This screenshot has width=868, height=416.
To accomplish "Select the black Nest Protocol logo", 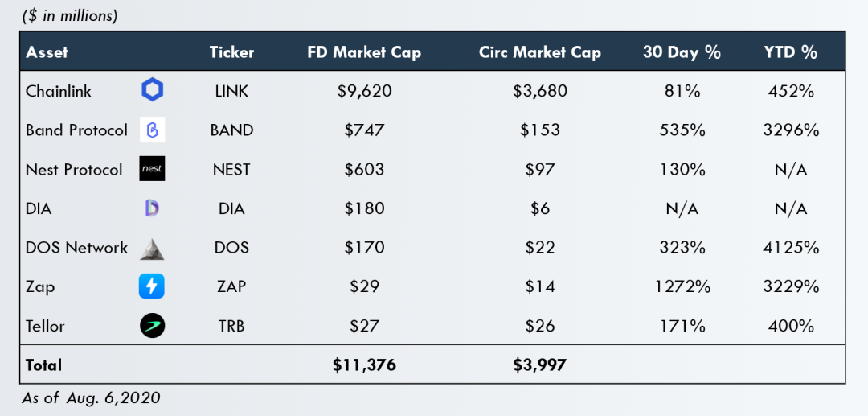I will click(152, 169).
